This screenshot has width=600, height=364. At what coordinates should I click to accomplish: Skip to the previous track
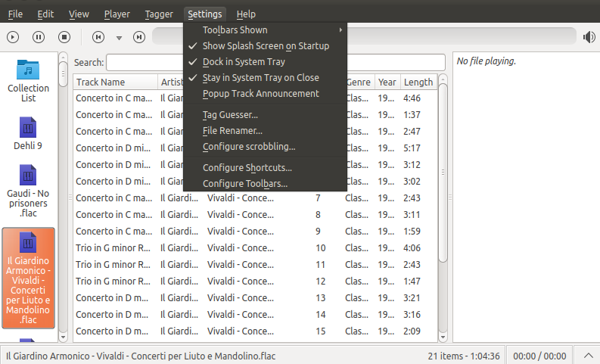tap(98, 37)
